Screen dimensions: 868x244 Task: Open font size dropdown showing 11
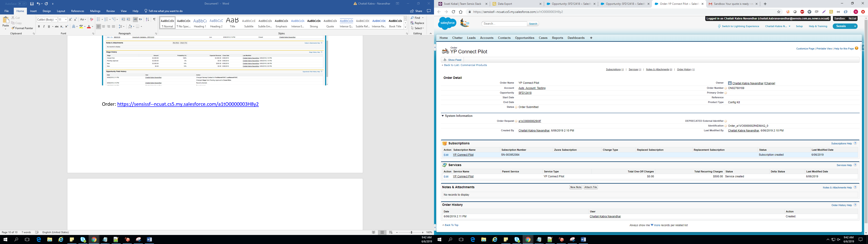coord(66,20)
